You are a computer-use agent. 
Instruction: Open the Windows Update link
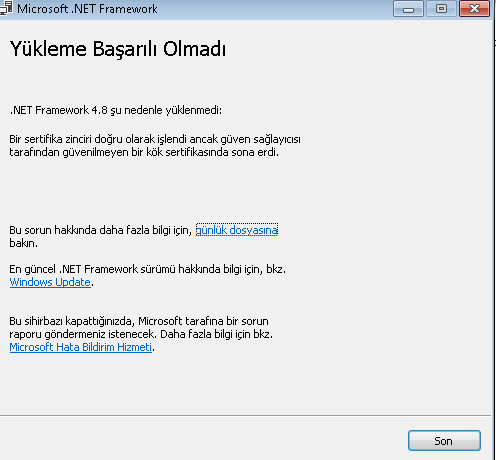tap(50, 282)
